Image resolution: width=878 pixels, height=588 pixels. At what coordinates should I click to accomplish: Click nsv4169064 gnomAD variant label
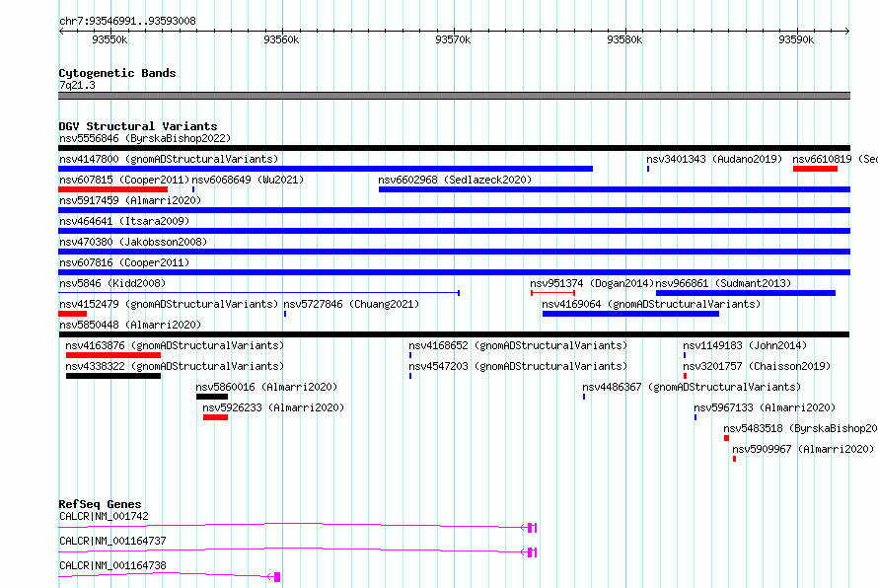[651, 304]
